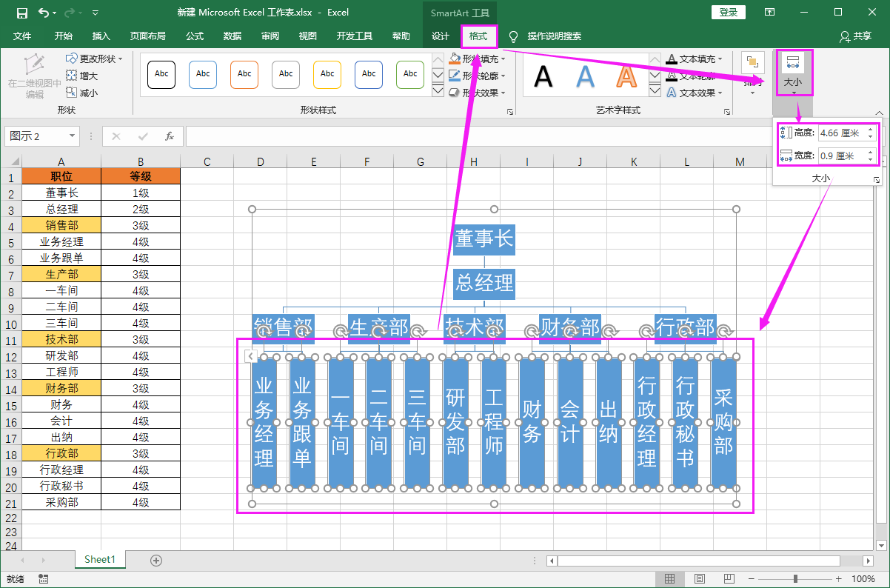Click the Undo arrow icon

coord(43,13)
